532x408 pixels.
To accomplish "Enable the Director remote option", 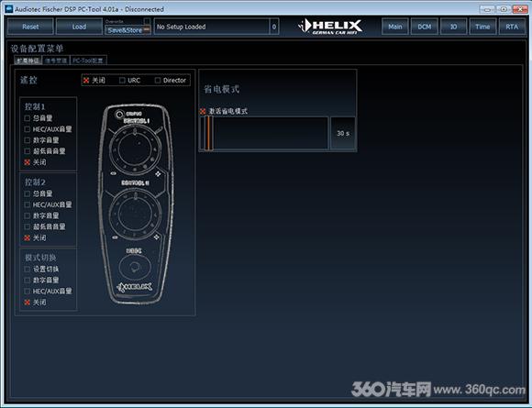I will point(158,81).
